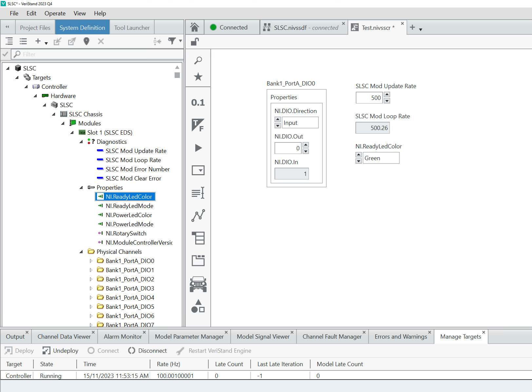Close the Alarm Monitor panel tab

(x=144, y=332)
